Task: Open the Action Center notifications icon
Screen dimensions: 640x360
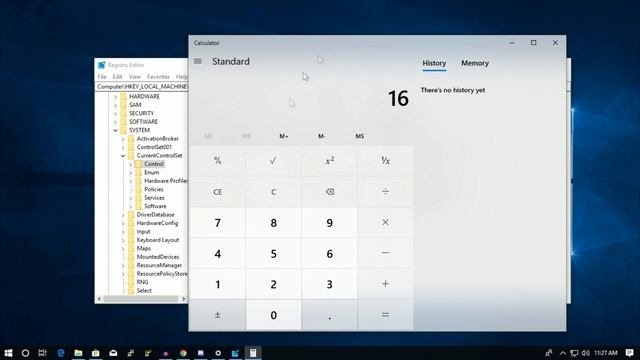Action: point(630,353)
